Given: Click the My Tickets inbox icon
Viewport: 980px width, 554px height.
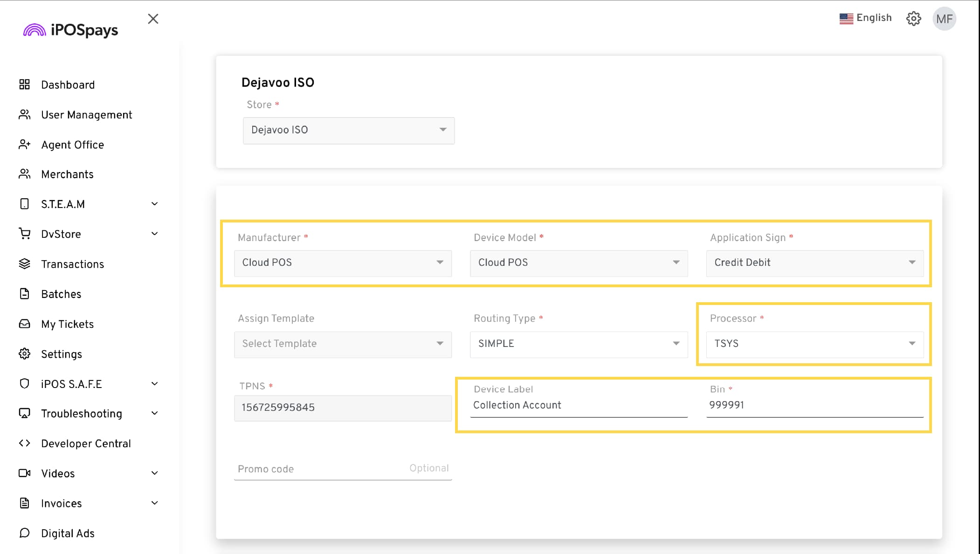Looking at the screenshot, I should click(x=24, y=324).
